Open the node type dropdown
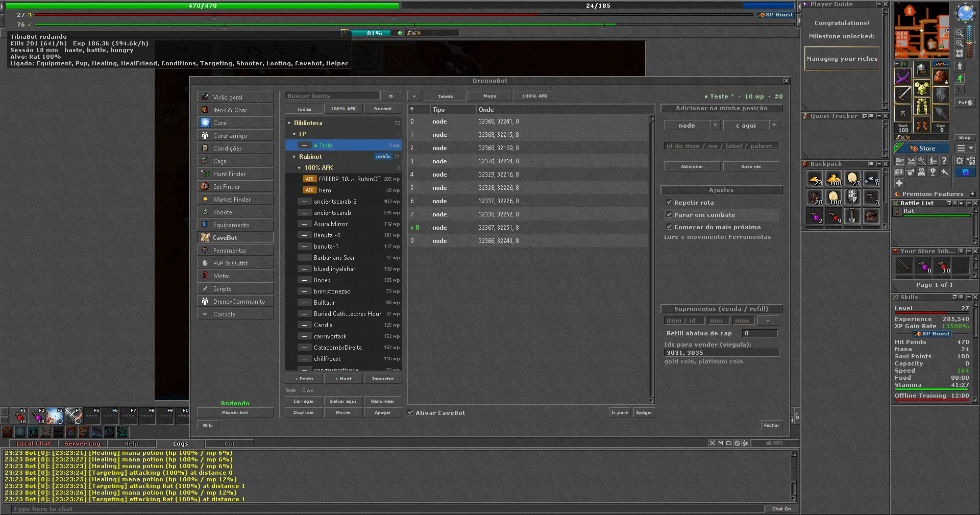This screenshot has height=515, width=980. [x=692, y=126]
